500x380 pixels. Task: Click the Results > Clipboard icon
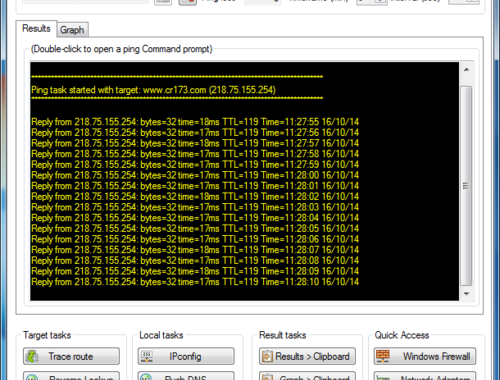tap(267, 356)
